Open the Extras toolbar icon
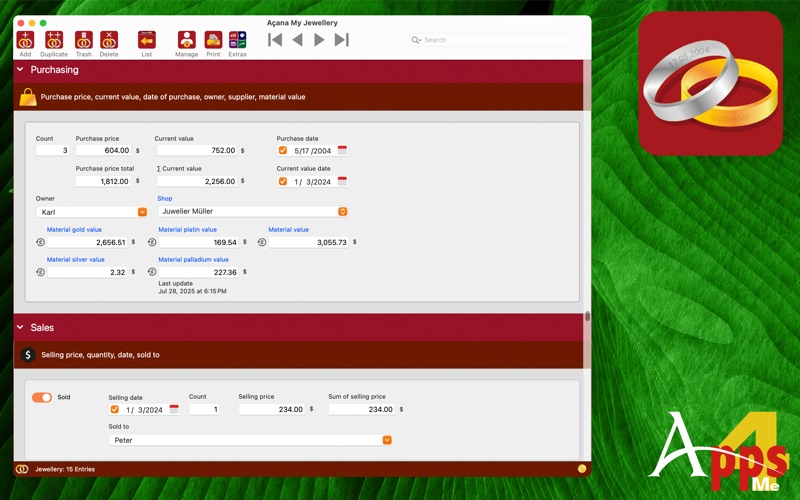800x500 pixels. [237, 40]
